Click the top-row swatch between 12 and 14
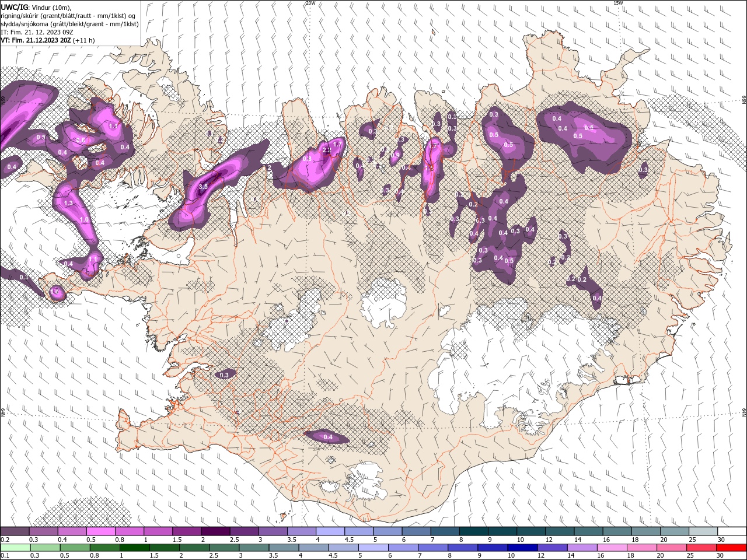The width and height of the screenshot is (747, 560). (x=559, y=531)
